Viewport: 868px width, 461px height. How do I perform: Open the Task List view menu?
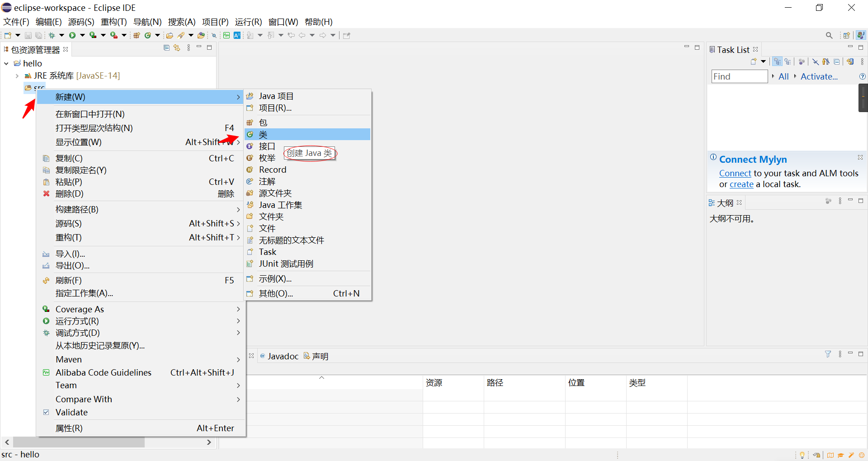click(x=862, y=62)
